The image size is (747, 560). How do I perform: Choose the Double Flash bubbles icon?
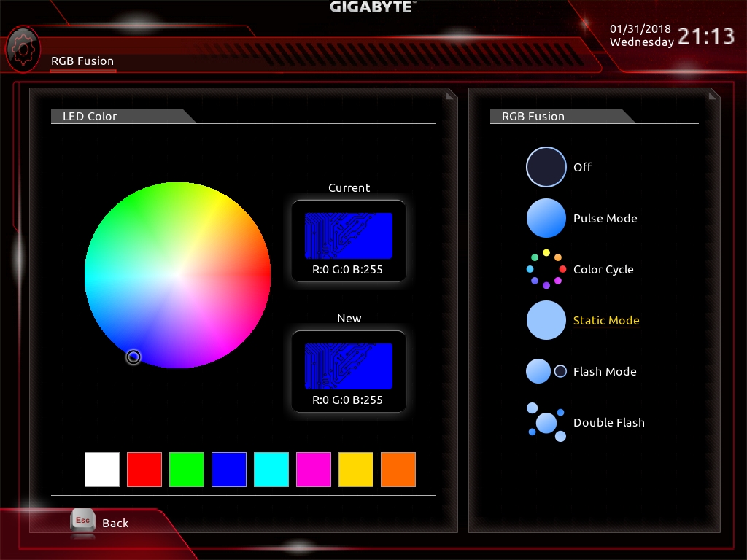point(546,422)
